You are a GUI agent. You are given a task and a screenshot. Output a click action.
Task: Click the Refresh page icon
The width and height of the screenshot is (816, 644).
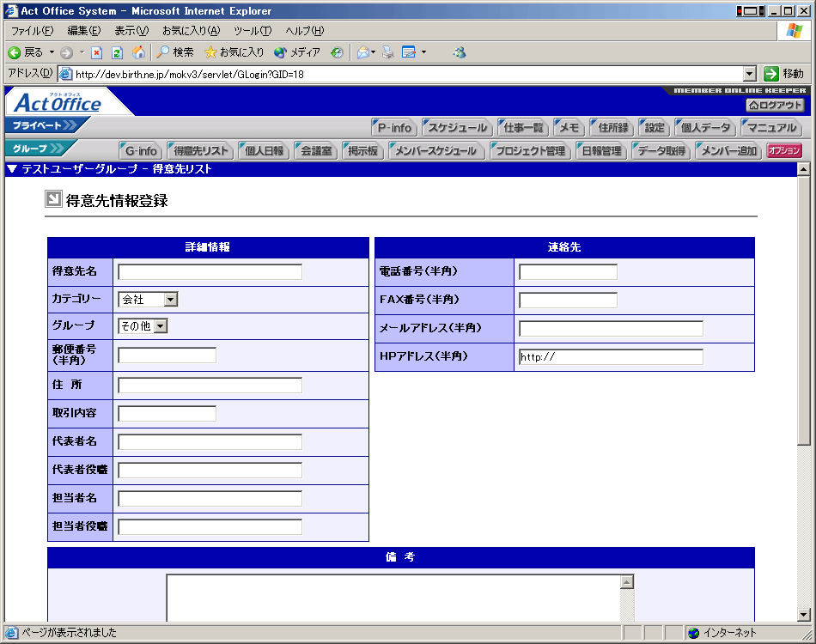[x=117, y=52]
